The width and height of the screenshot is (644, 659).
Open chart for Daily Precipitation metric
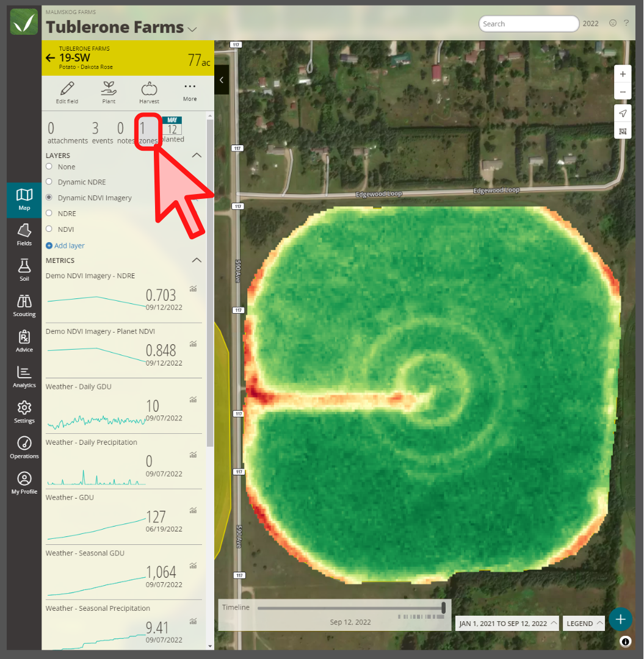click(x=194, y=455)
